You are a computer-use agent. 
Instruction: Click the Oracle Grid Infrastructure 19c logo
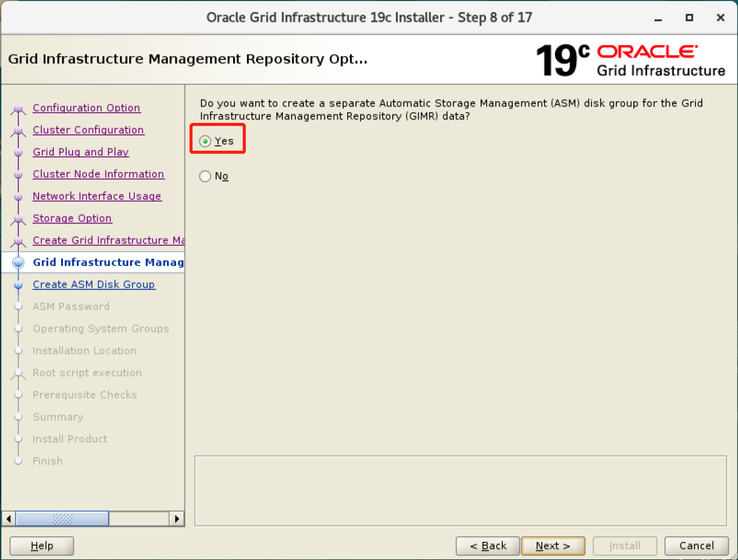[630, 61]
